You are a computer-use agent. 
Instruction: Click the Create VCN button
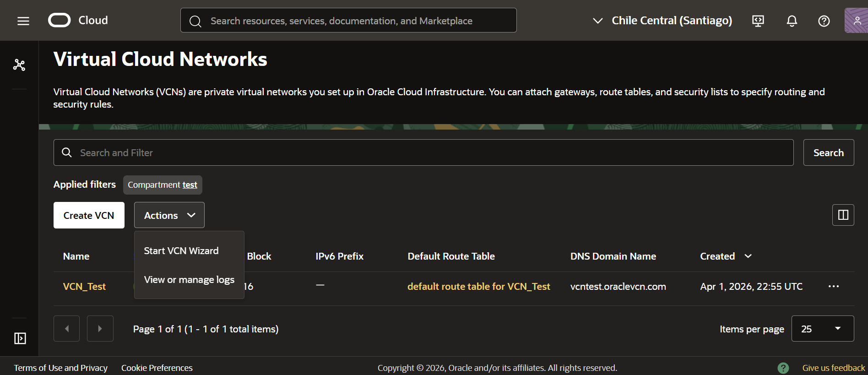pyautogui.click(x=89, y=215)
